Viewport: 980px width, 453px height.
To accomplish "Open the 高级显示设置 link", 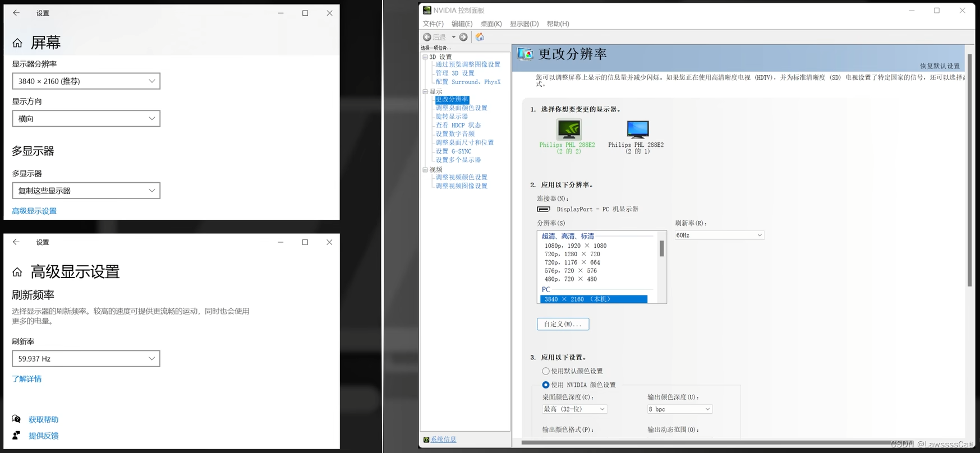I will pos(34,211).
